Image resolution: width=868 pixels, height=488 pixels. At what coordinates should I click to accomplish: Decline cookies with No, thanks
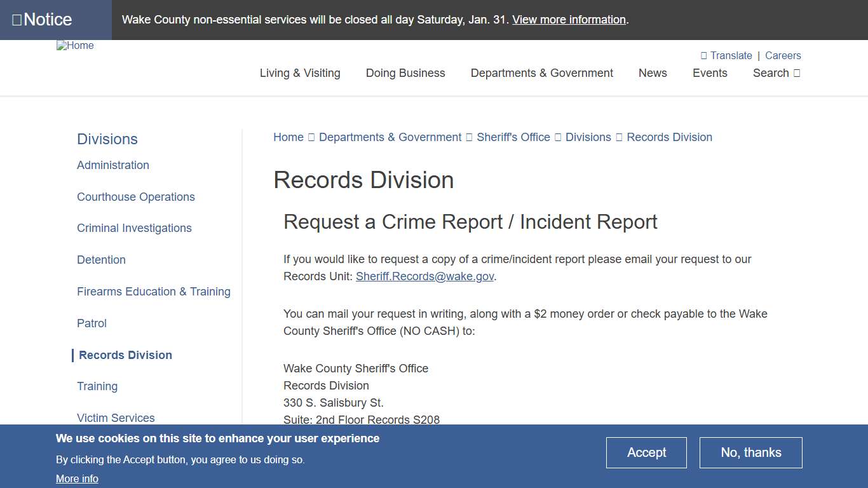coord(750,452)
